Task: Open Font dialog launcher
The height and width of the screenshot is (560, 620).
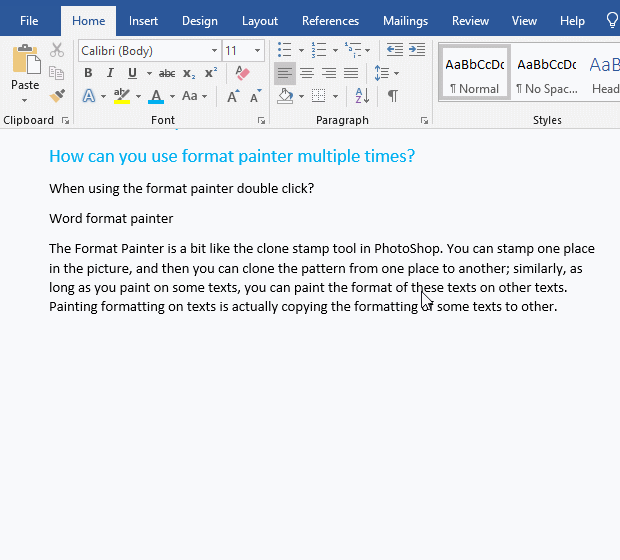Action: pos(261,121)
